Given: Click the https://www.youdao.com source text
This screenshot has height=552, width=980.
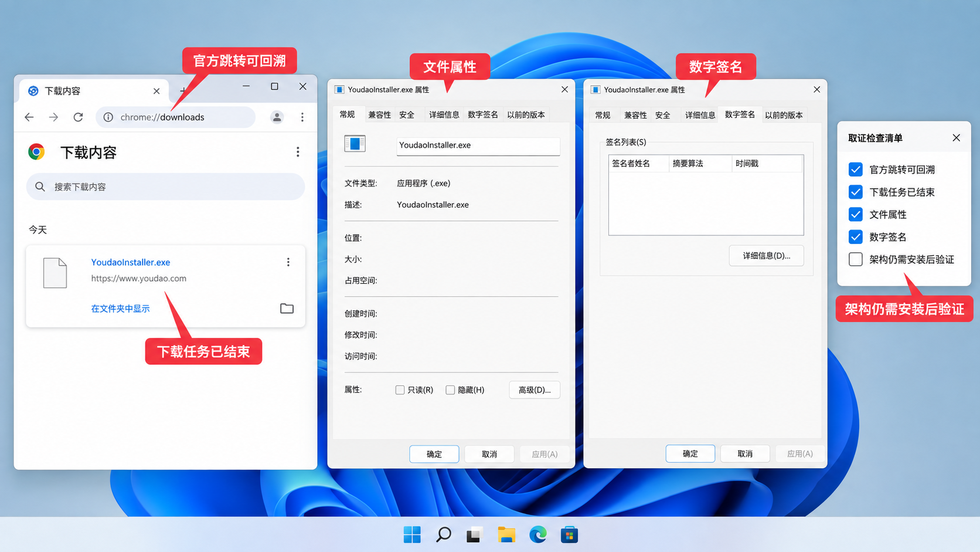Looking at the screenshot, I should (x=139, y=279).
